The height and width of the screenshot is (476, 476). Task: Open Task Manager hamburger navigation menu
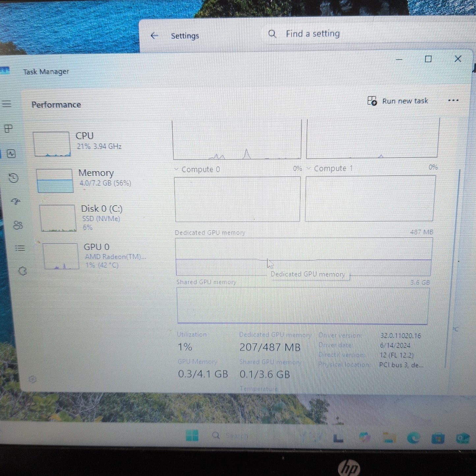pos(7,104)
